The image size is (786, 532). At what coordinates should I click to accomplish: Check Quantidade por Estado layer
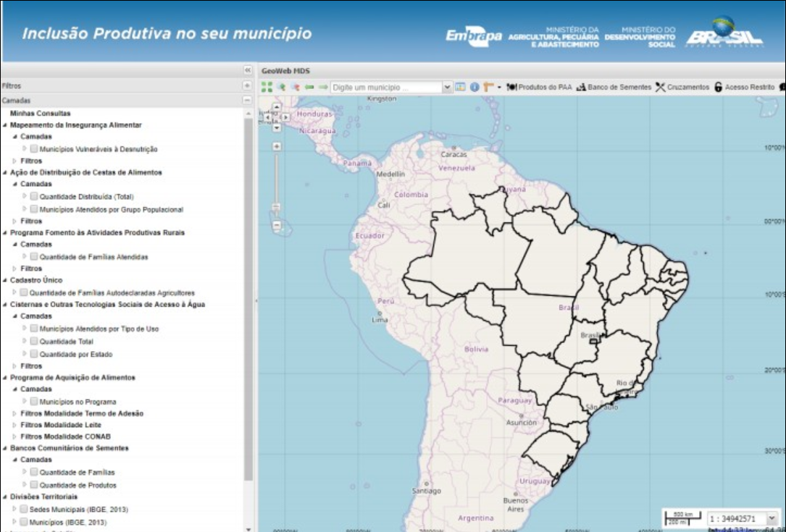34,354
